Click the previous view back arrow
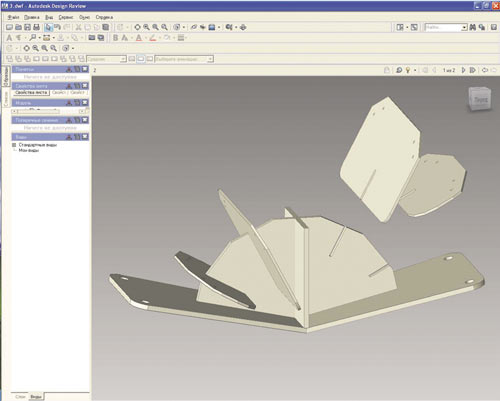This screenshot has width=500, height=401. click(485, 70)
